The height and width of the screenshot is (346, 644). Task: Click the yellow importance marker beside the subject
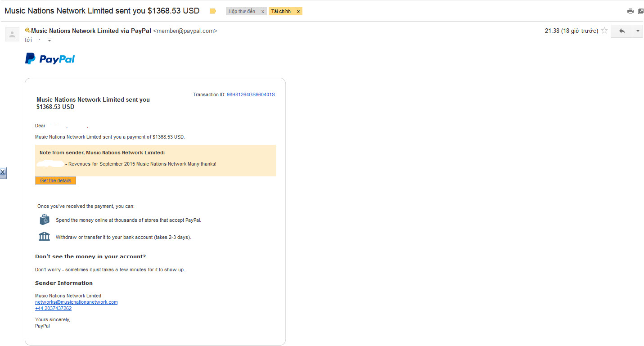point(213,11)
